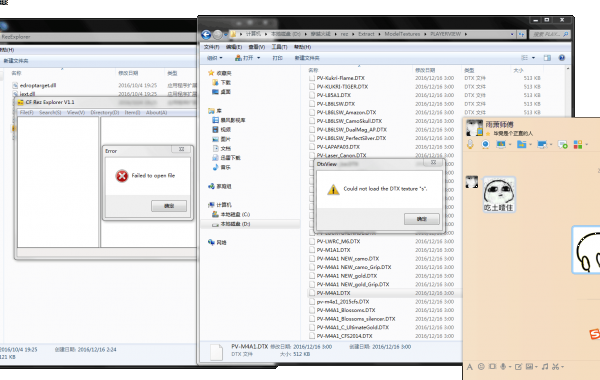
Task: Open the File(F) menu in CF Rez Explorer
Action: pos(27,113)
